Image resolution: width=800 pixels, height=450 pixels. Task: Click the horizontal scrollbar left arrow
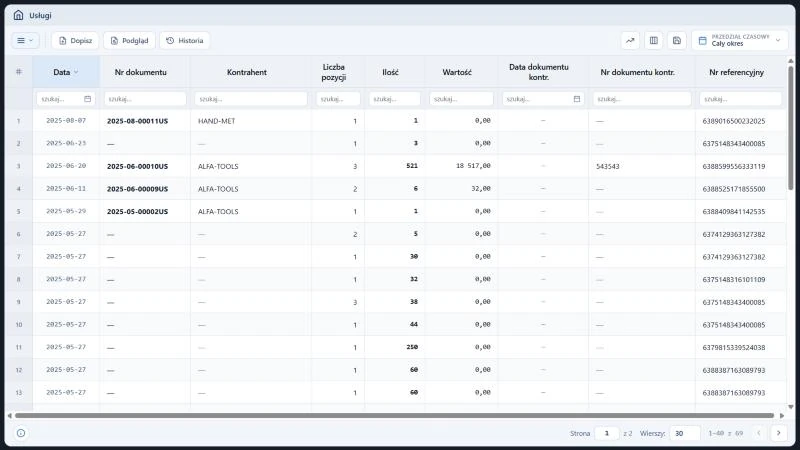pos(9,415)
